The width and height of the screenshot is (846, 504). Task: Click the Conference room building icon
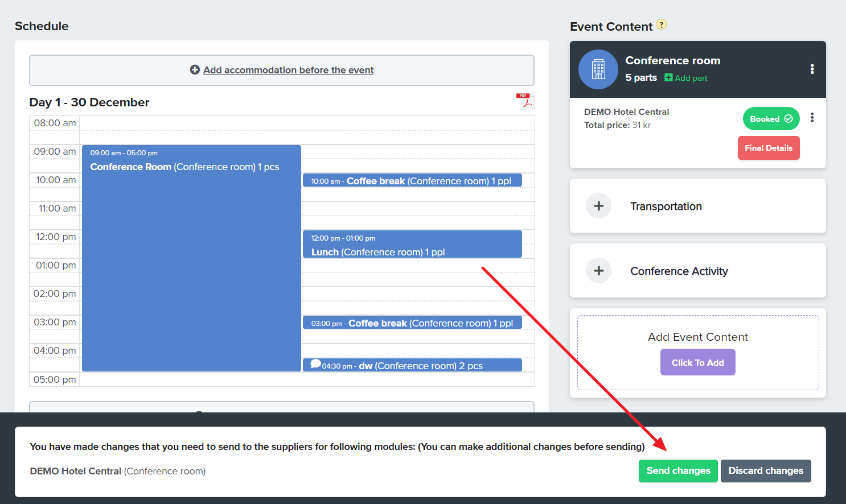598,69
